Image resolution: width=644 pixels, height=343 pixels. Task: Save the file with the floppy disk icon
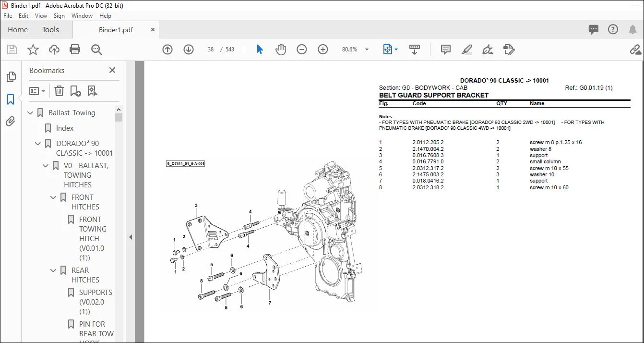click(x=12, y=49)
